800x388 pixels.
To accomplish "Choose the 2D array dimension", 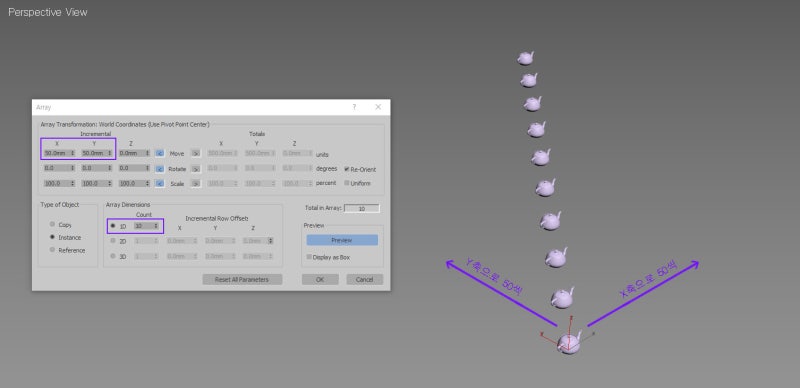I will (113, 241).
